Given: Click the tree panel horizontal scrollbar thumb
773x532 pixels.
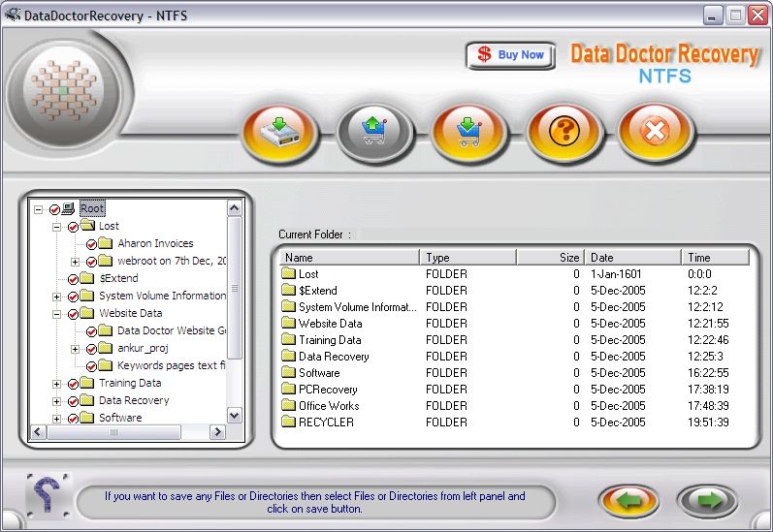Looking at the screenshot, I should point(113,432).
